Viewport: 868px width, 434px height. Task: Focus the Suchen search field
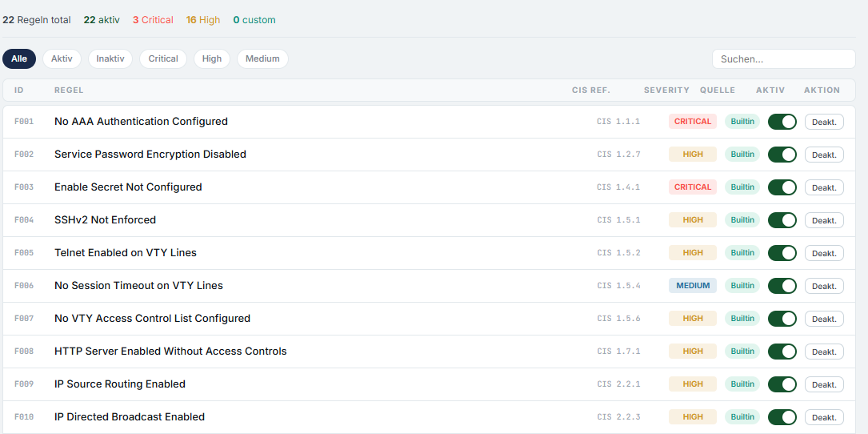783,58
